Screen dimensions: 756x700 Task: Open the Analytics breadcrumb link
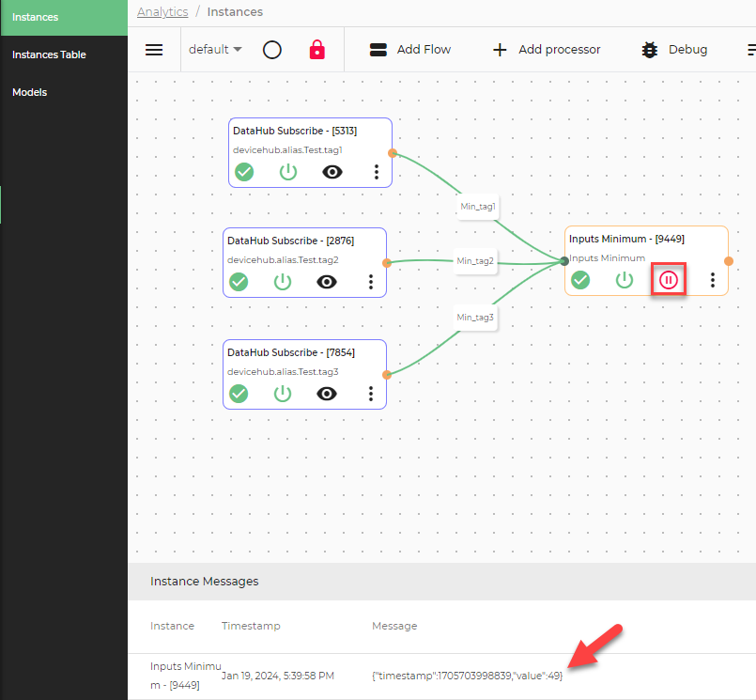pyautogui.click(x=162, y=11)
